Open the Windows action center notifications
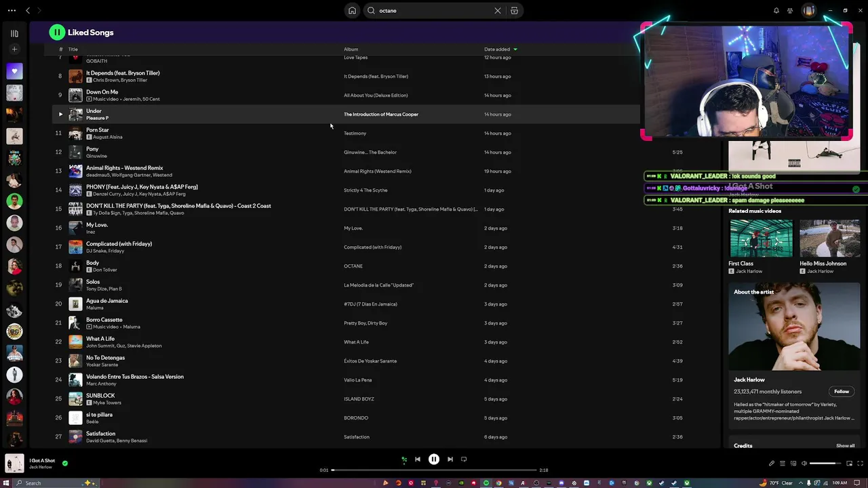 858,483
